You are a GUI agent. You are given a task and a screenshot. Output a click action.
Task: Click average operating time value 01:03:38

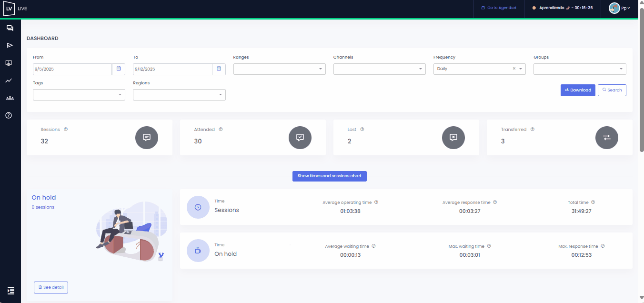(350, 211)
